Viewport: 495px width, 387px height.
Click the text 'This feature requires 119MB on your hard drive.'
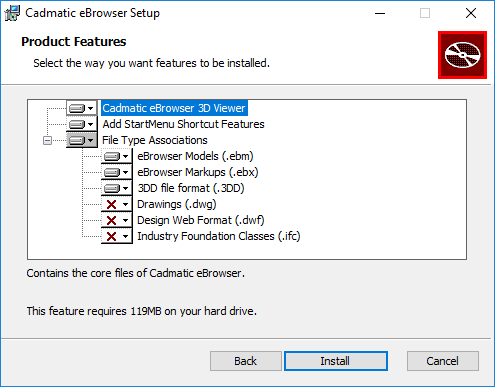point(142,311)
